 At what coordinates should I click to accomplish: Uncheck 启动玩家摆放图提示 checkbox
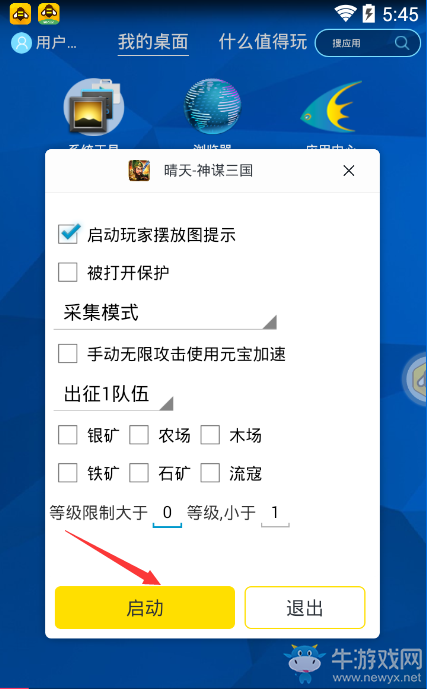(68, 234)
